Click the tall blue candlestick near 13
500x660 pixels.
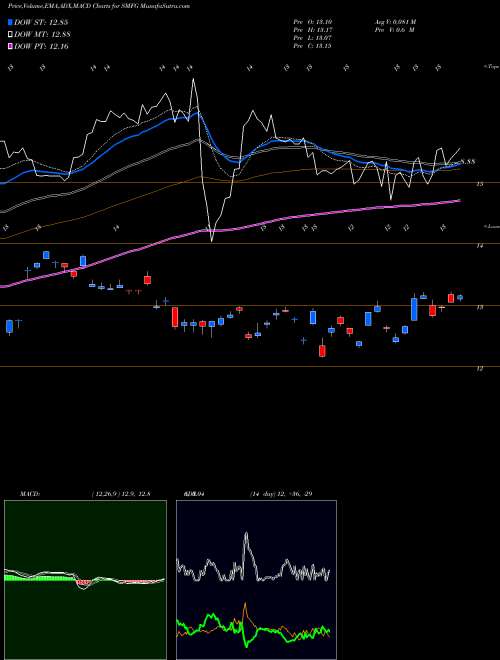point(414,309)
